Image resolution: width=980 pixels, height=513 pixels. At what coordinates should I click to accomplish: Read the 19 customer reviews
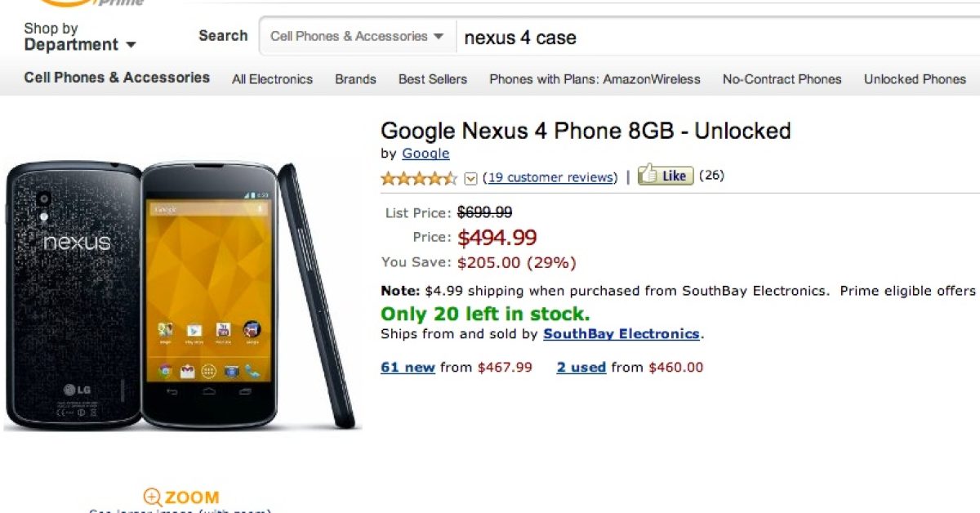[x=550, y=177]
